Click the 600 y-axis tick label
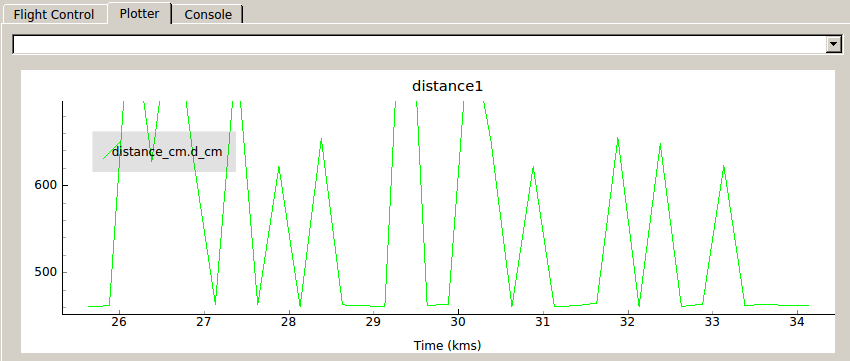The width and height of the screenshot is (850, 361). (x=45, y=185)
